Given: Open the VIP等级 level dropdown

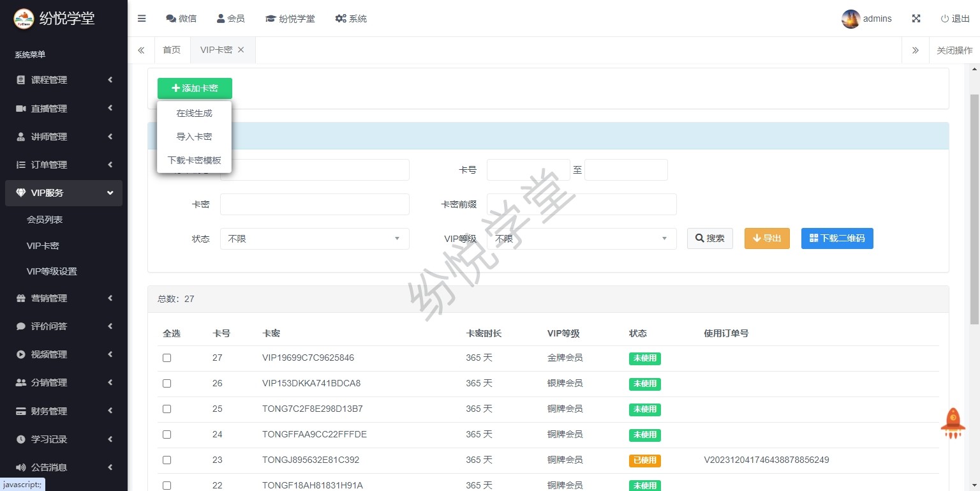Looking at the screenshot, I should 581,239.
